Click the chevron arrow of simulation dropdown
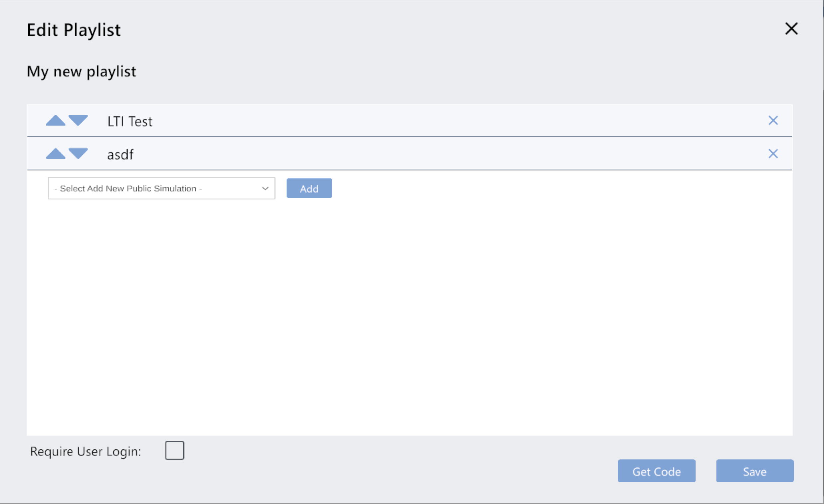This screenshot has width=824, height=504. pos(265,188)
